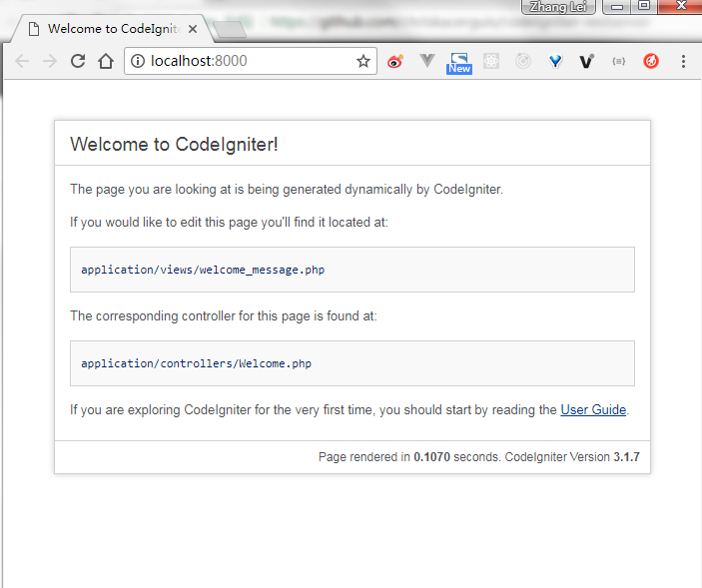
Task: Minimize the browser window
Action: 617,7
